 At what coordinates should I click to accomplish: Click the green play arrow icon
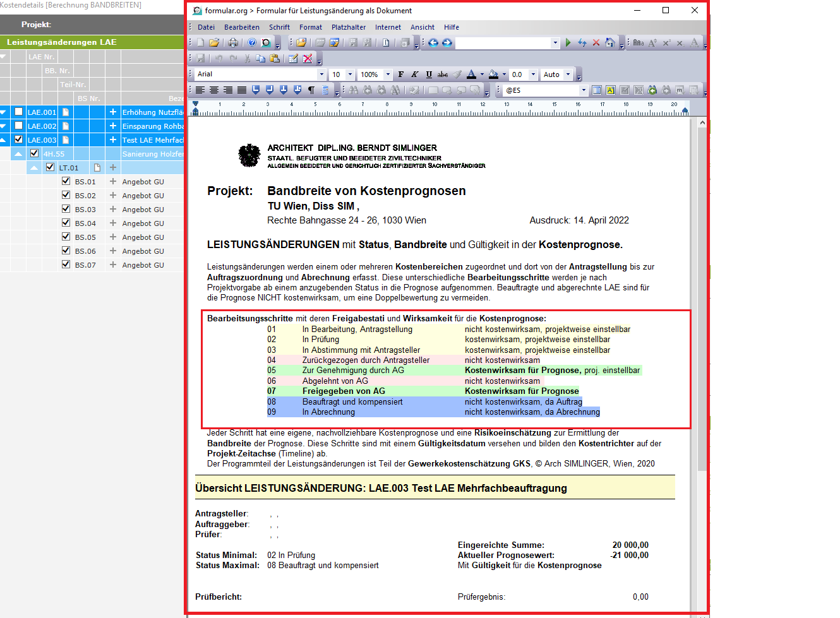pyautogui.click(x=568, y=43)
